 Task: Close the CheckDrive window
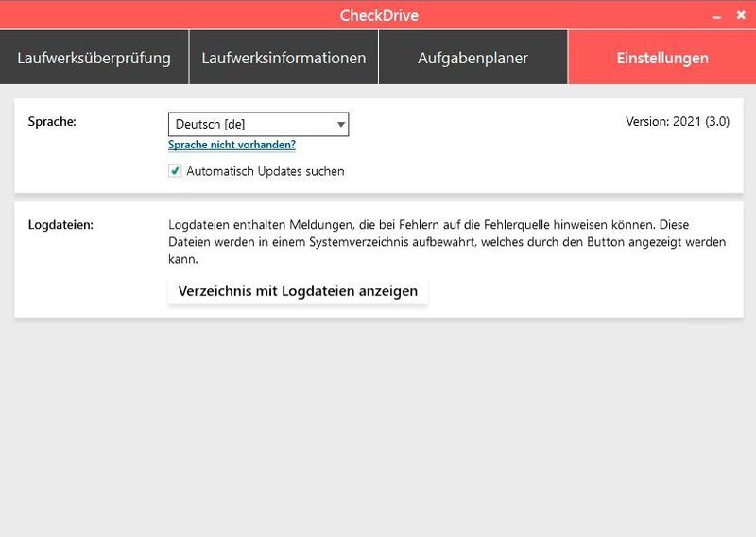(741, 15)
